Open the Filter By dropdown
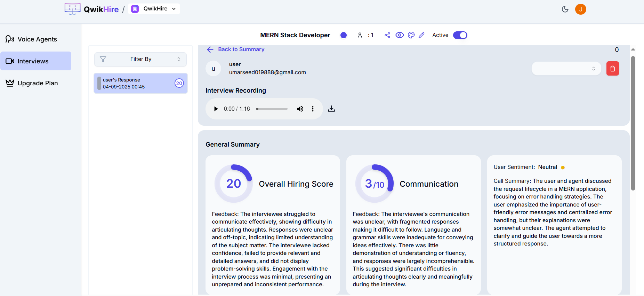The width and height of the screenshot is (644, 296). 140,59
